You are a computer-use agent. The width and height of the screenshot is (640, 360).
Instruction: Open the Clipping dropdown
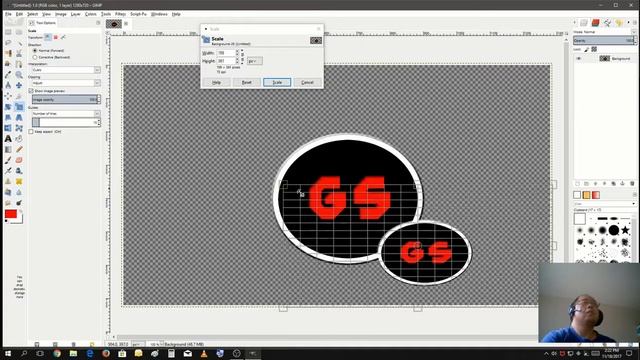(x=66, y=83)
